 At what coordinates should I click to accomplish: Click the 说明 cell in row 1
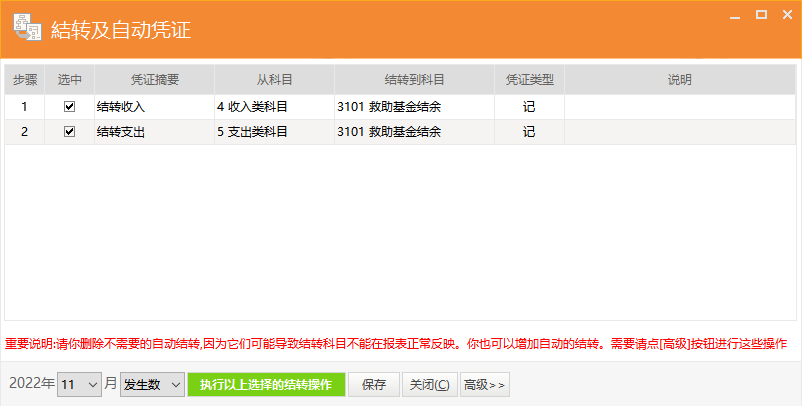coord(680,106)
